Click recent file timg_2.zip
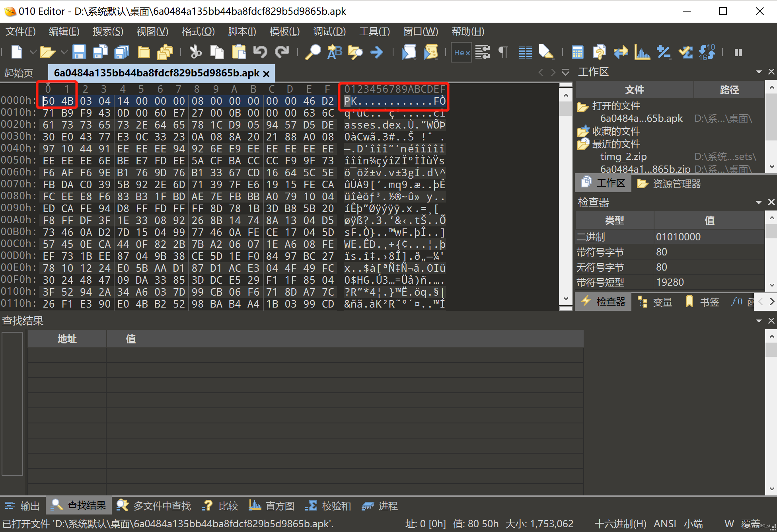 pos(623,156)
